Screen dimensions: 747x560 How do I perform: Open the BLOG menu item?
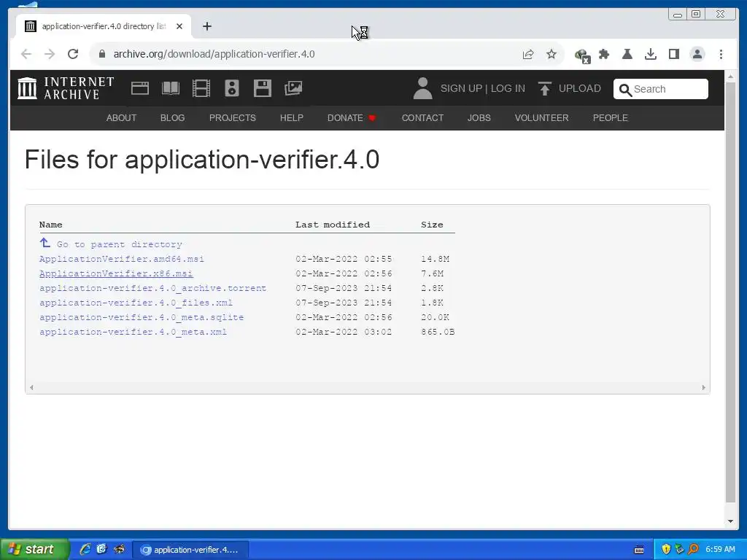[172, 117]
